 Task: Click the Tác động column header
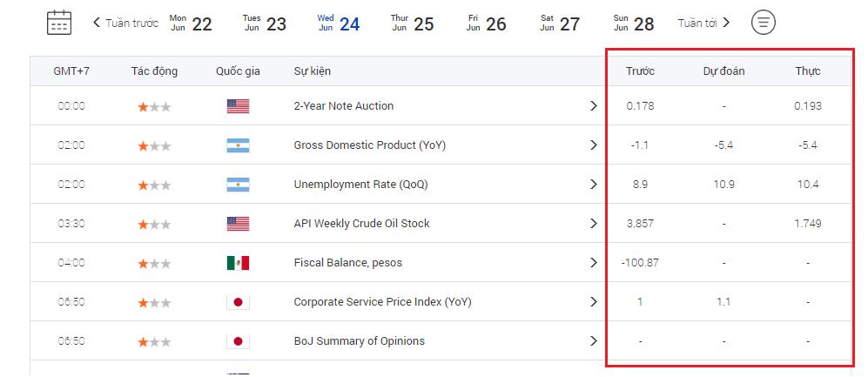point(154,71)
